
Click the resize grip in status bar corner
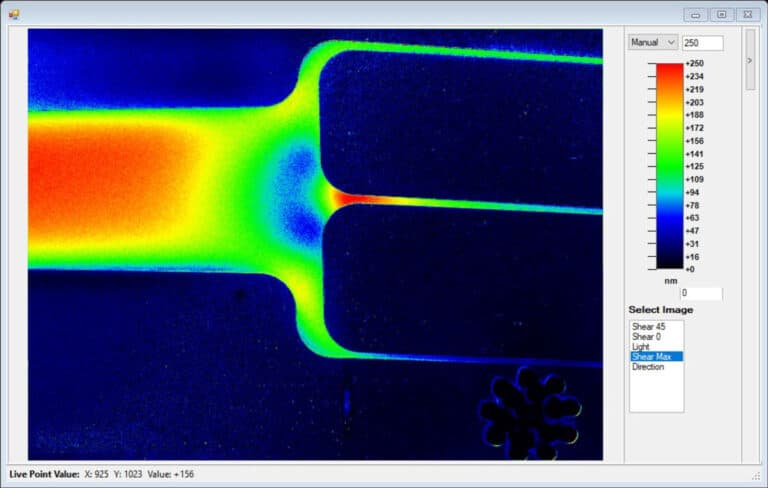coord(758,476)
